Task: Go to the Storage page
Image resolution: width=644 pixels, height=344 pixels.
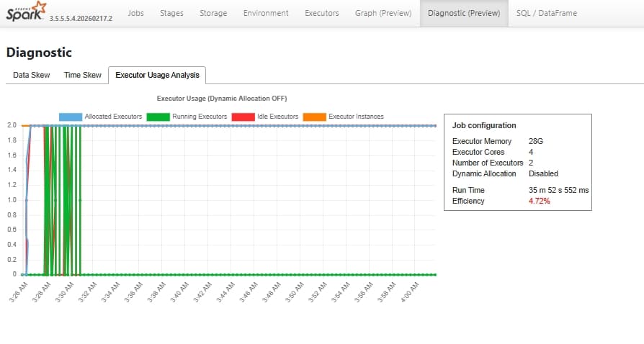Action: coord(213,13)
